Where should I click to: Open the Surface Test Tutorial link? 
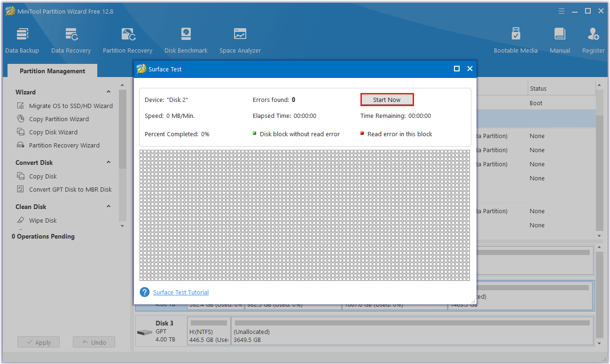181,292
